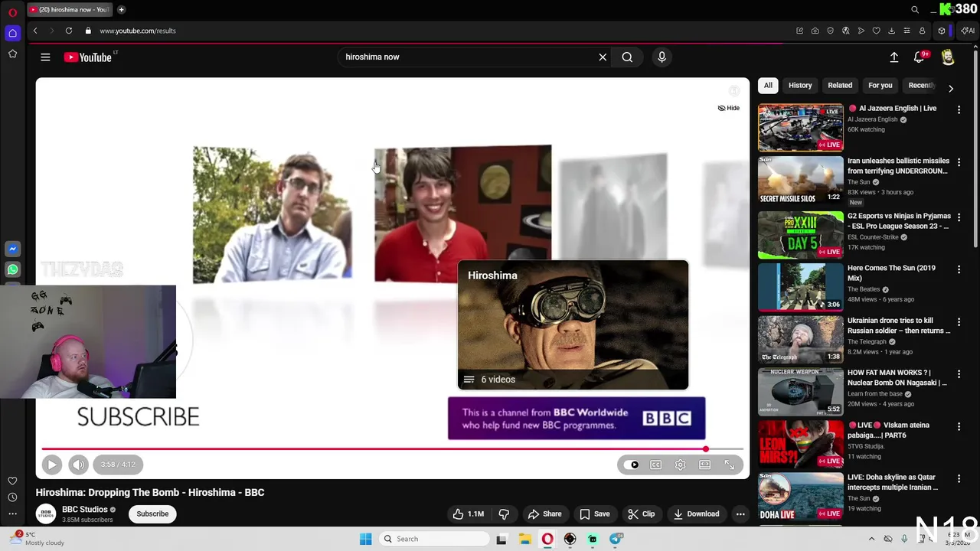Open player settings gear
980x551 pixels.
(x=681, y=465)
